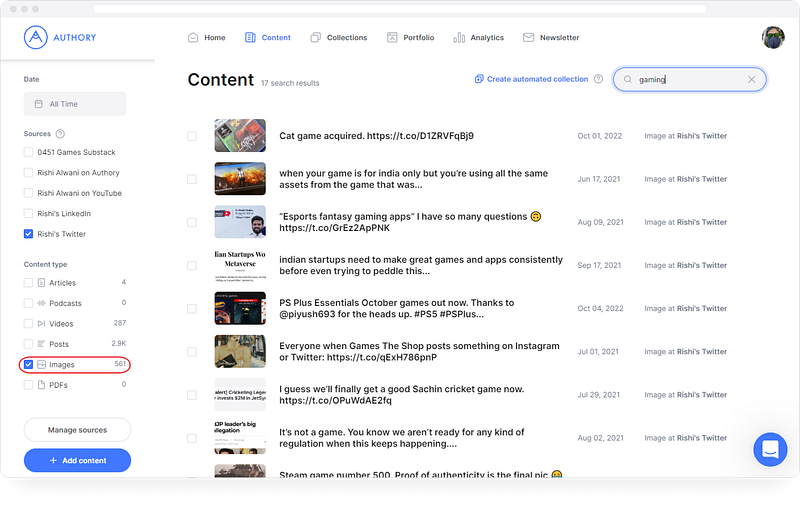Image resolution: width=800 pixels, height=506 pixels.
Task: Open help icon beside automated collection
Action: coord(598,79)
